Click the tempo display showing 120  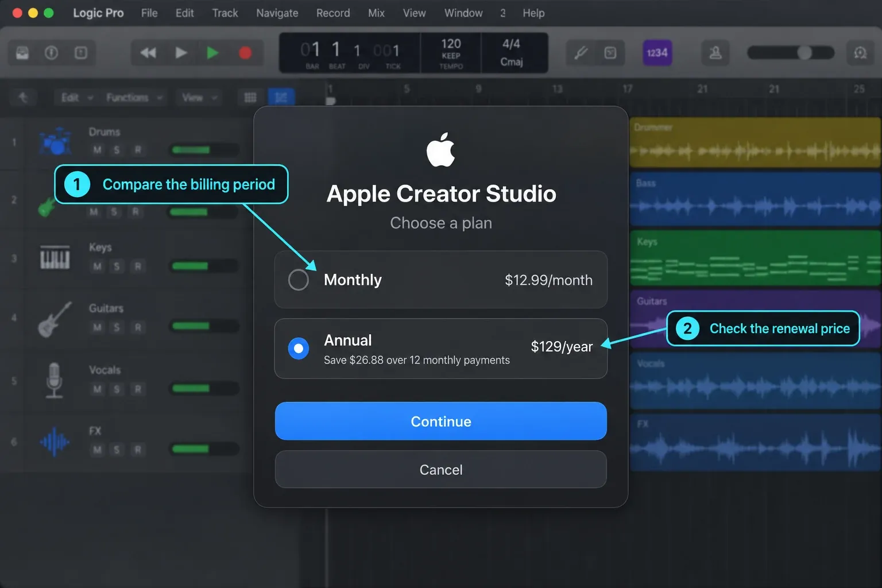(451, 53)
